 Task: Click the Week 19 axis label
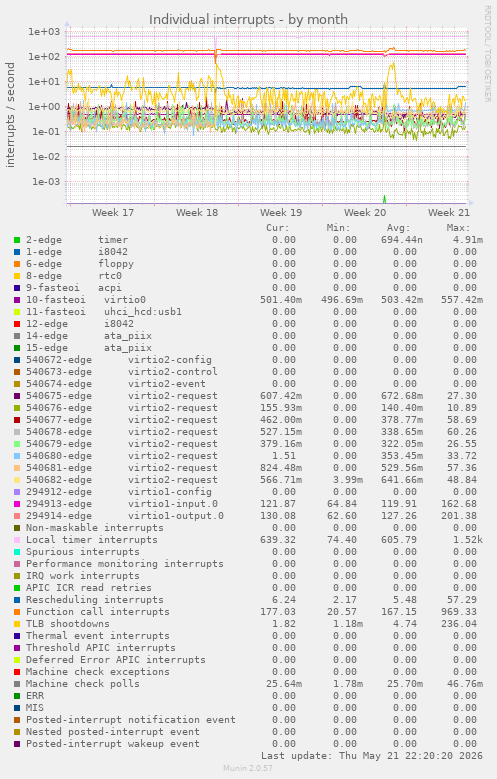tap(281, 213)
